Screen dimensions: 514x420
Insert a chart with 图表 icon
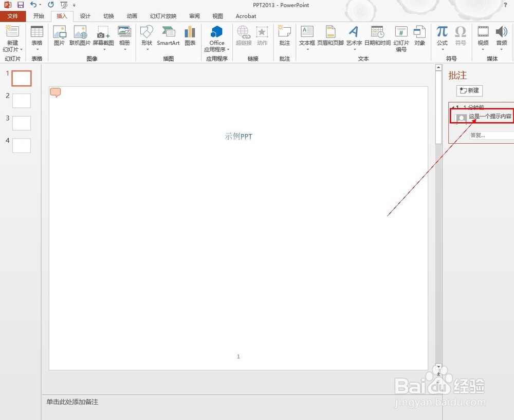(x=190, y=32)
